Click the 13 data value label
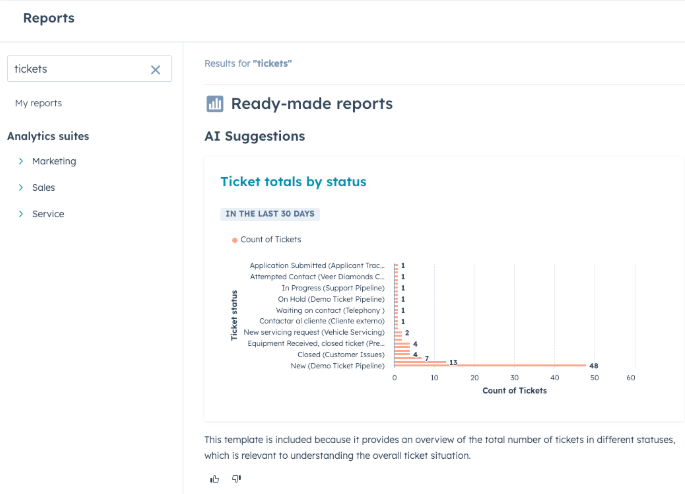The width and height of the screenshot is (685, 494). 453,363
